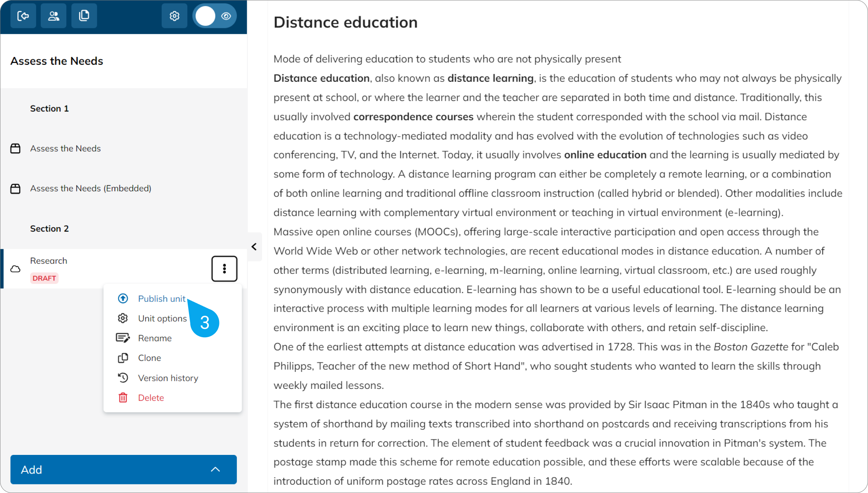Click Delete in the unit menu

[151, 398]
